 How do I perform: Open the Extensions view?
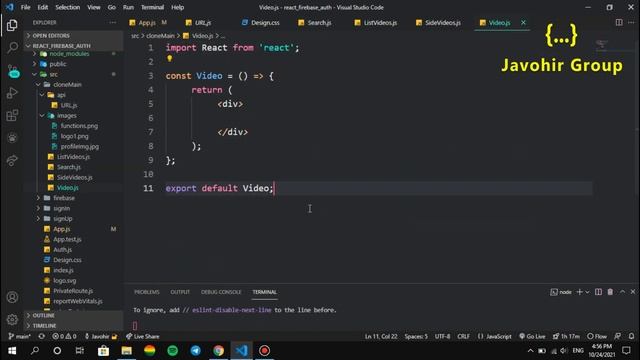12,116
